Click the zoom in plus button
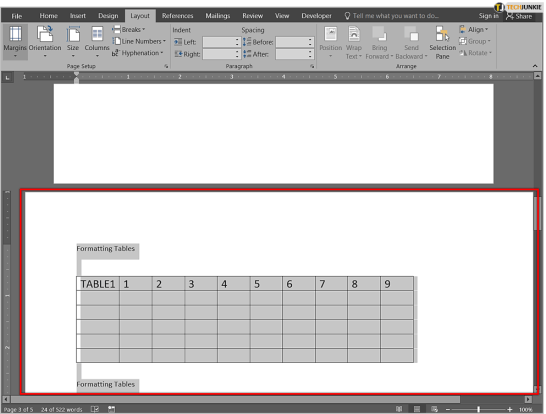This screenshot has height=414, width=546. coord(510,409)
